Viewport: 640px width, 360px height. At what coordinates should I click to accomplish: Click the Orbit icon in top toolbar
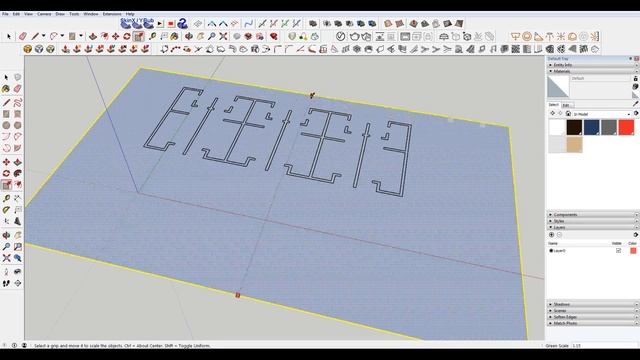click(189, 37)
